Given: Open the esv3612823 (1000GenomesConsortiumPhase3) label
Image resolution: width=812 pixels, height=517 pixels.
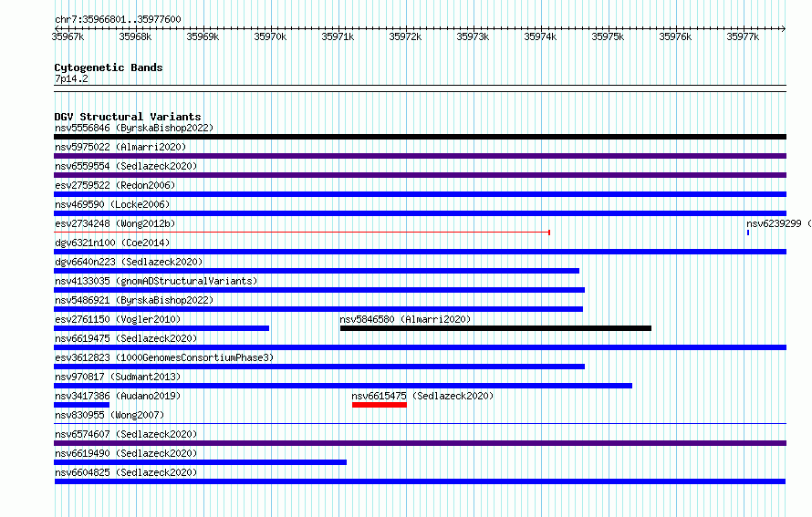Looking at the screenshot, I should (164, 357).
